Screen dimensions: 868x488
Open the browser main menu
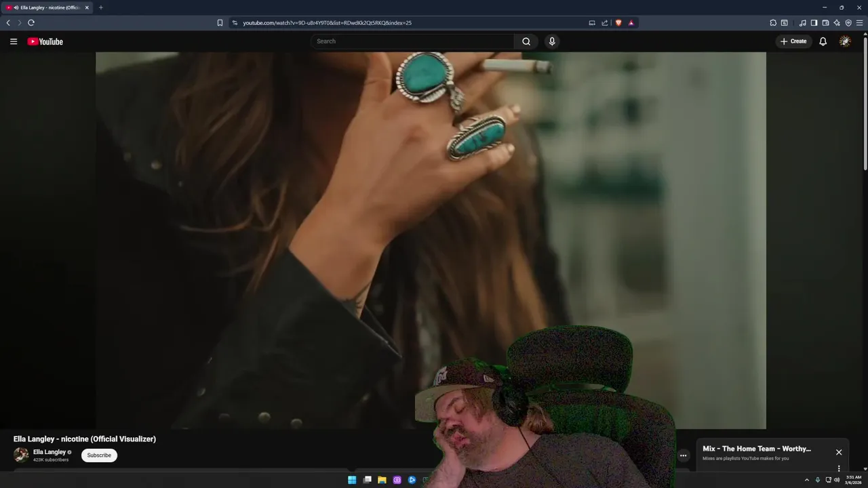[x=860, y=22]
